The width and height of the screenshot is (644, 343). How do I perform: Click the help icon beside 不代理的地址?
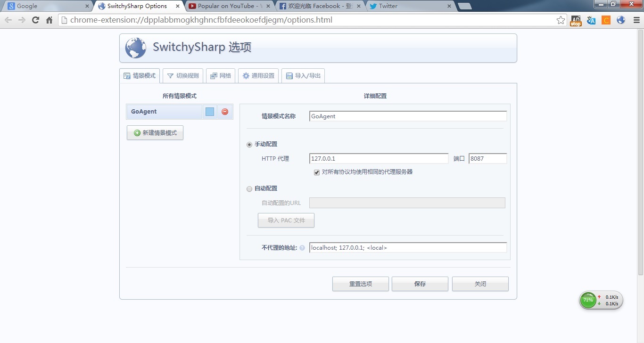(302, 248)
